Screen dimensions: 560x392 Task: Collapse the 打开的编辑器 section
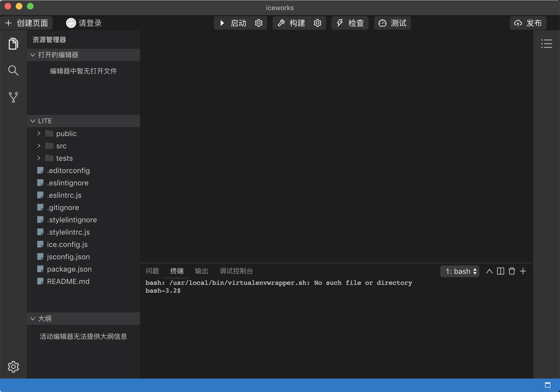pyautogui.click(x=83, y=55)
